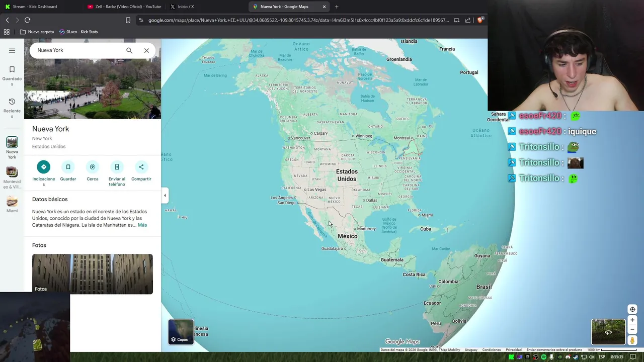Viewport: 644px width, 362px height.
Task: Open the Windows notification center
Action: click(x=633, y=357)
